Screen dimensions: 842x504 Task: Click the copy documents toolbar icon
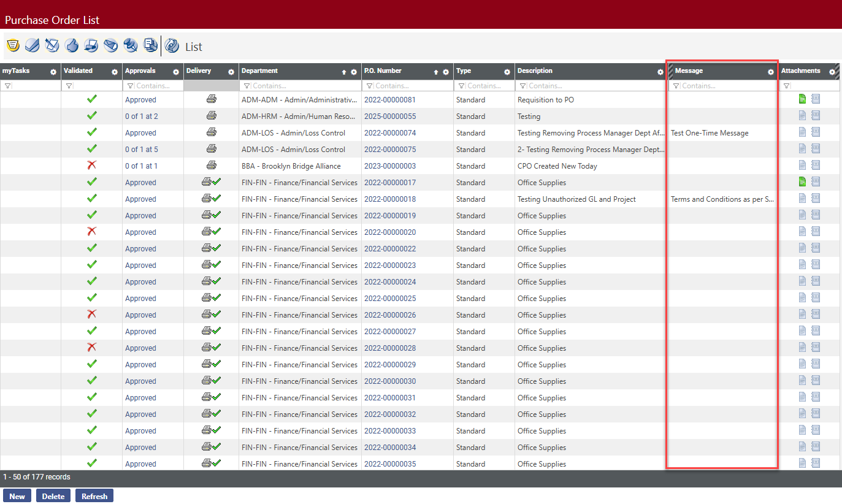click(150, 45)
